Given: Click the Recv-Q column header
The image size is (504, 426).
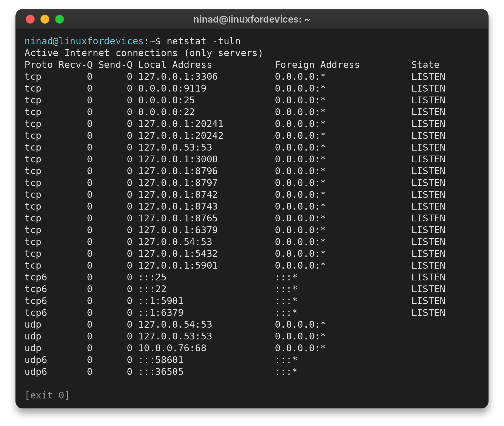Looking at the screenshot, I should point(76,65).
